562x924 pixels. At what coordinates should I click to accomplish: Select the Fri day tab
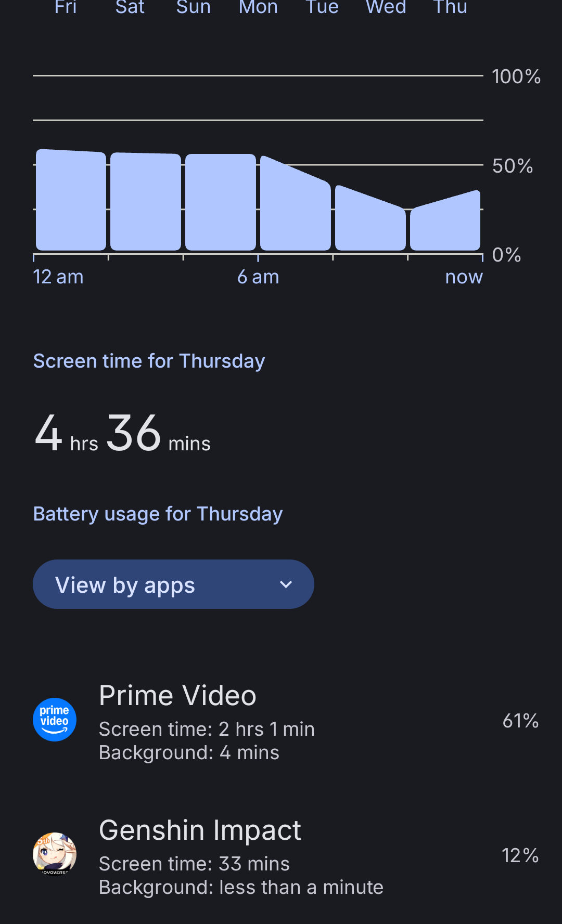[66, 7]
